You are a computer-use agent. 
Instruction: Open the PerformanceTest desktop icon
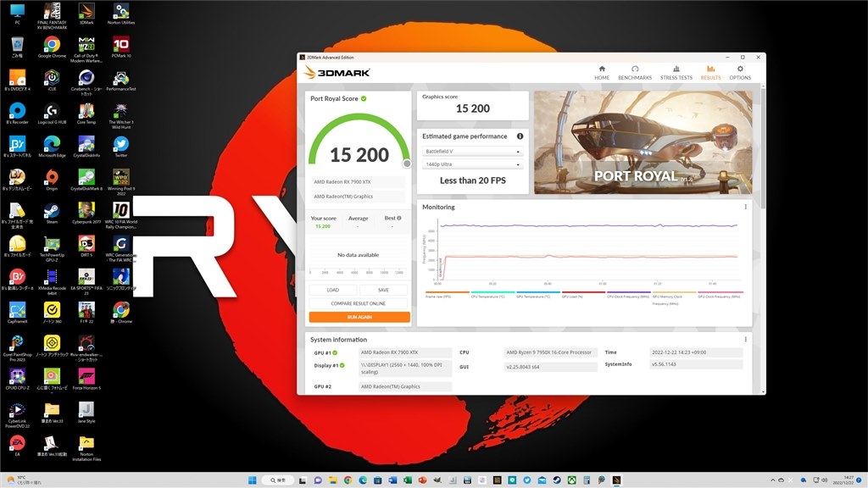click(121, 80)
